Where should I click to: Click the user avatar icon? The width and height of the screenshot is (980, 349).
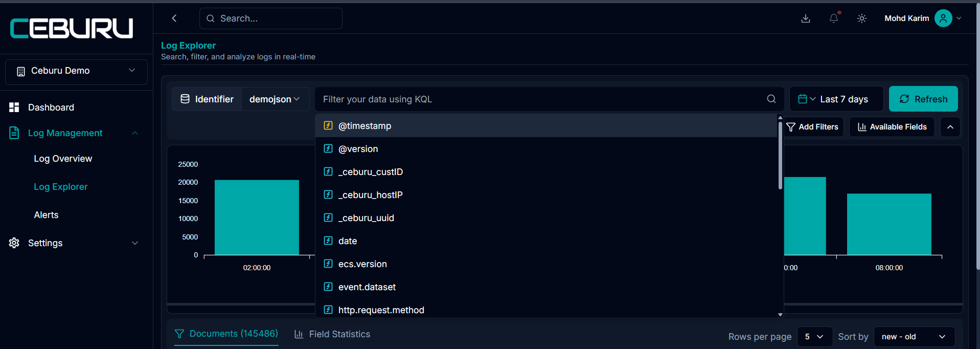(943, 18)
